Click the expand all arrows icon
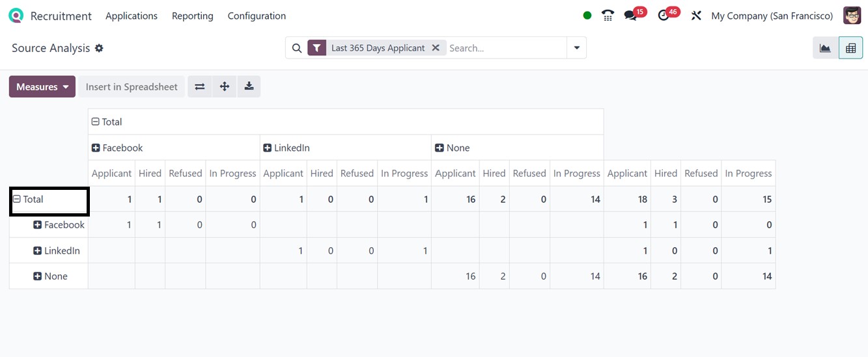This screenshot has width=868, height=357. click(x=225, y=86)
